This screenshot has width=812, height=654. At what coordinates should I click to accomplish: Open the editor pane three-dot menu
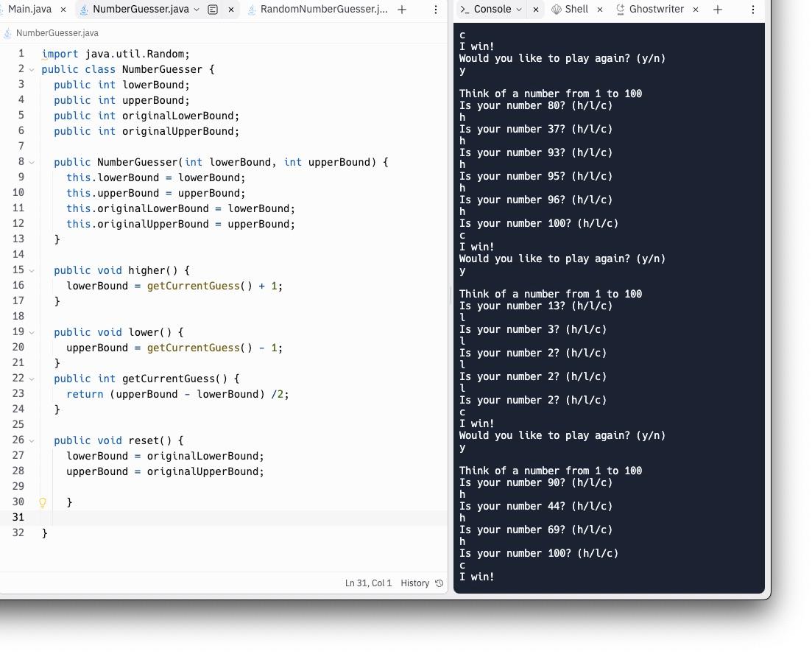pyautogui.click(x=436, y=10)
